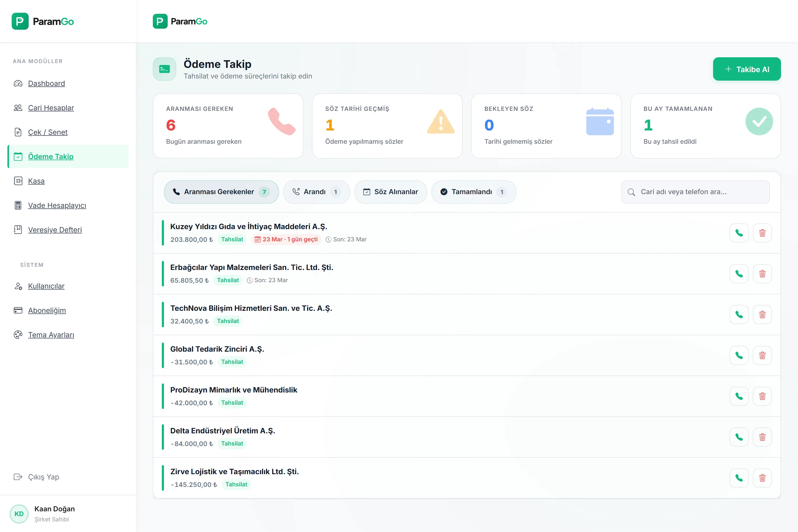
Task: Open the Söz Alınanlar tab
Action: pyautogui.click(x=390, y=192)
